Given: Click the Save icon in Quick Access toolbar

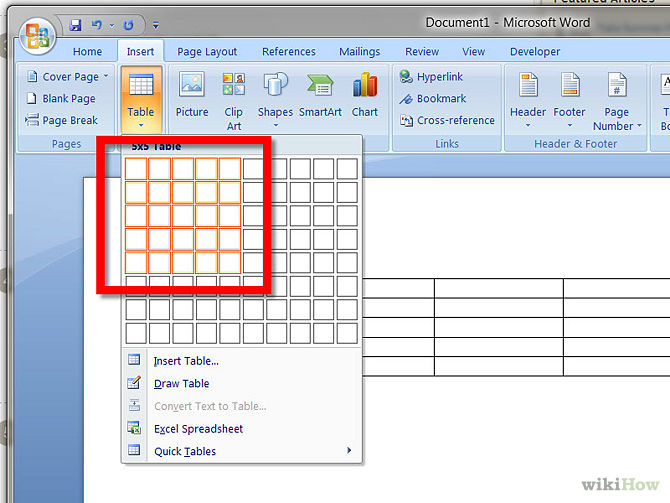Looking at the screenshot, I should [75, 23].
